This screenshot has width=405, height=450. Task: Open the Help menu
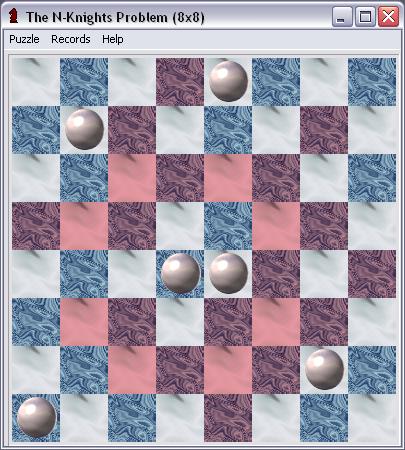113,39
